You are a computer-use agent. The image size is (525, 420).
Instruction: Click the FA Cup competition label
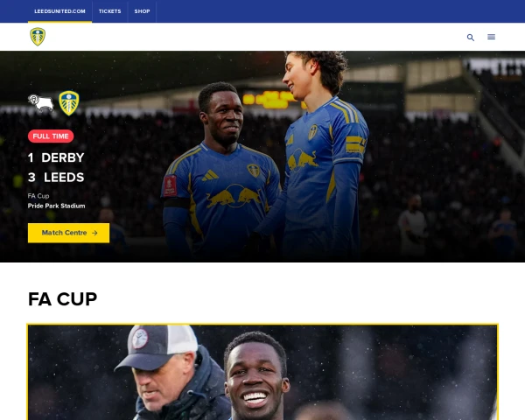[38, 196]
